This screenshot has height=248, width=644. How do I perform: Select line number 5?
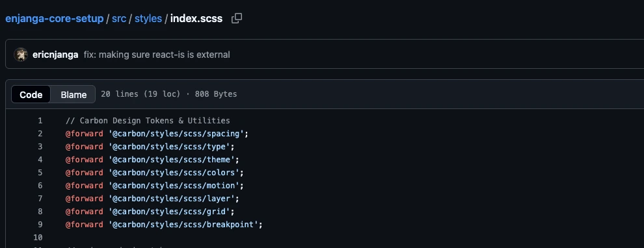pyautogui.click(x=40, y=173)
